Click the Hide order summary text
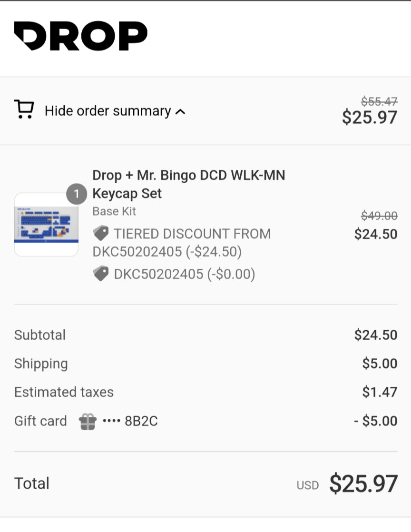The image size is (411, 532). coord(108,111)
